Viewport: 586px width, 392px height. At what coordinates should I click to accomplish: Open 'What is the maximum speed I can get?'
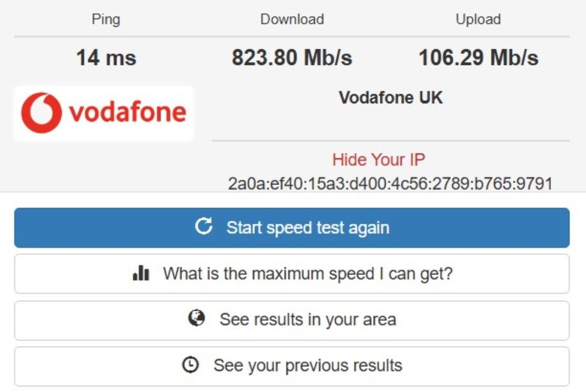point(307,274)
